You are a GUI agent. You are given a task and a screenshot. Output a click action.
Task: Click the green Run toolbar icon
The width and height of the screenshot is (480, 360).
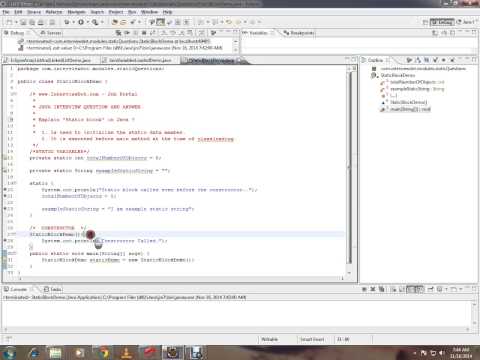pyautogui.click(x=81, y=22)
